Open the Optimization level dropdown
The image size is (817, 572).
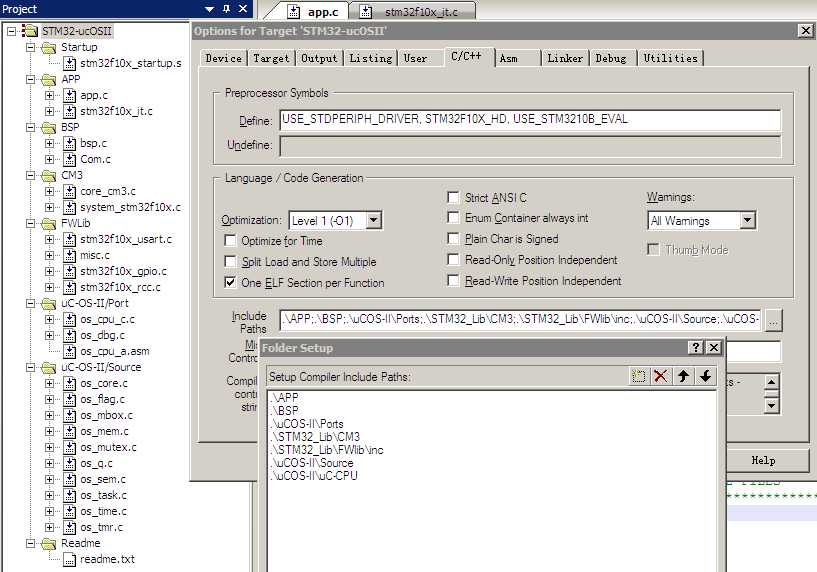374,220
